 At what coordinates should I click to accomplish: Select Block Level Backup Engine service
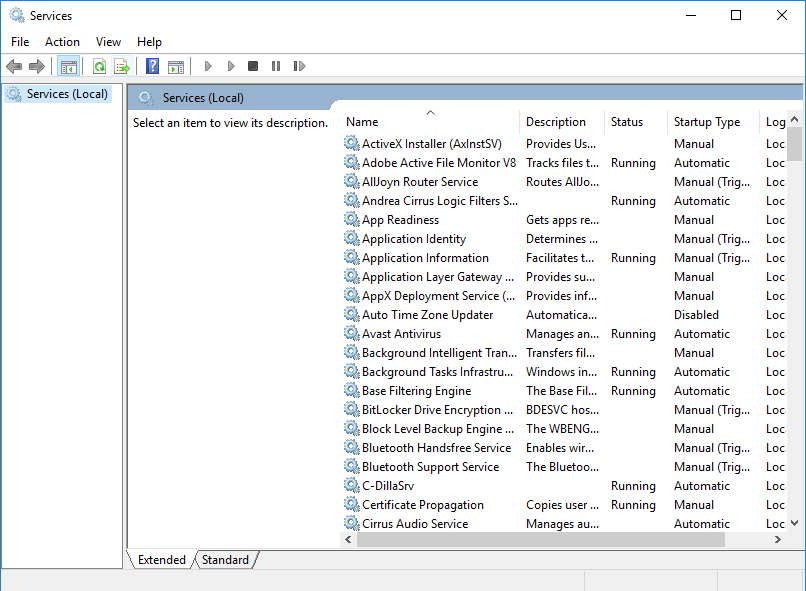click(x=564, y=429)
